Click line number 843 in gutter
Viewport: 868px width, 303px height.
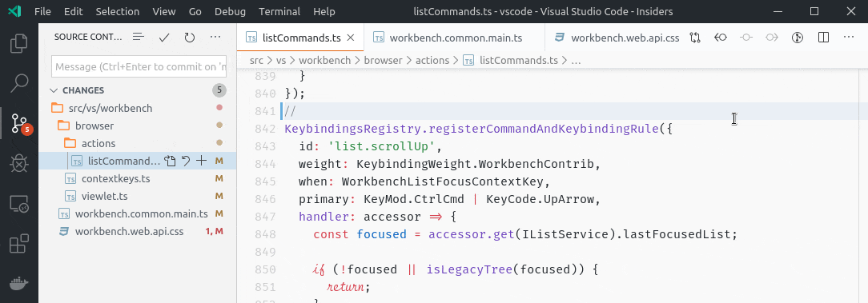[x=265, y=146]
